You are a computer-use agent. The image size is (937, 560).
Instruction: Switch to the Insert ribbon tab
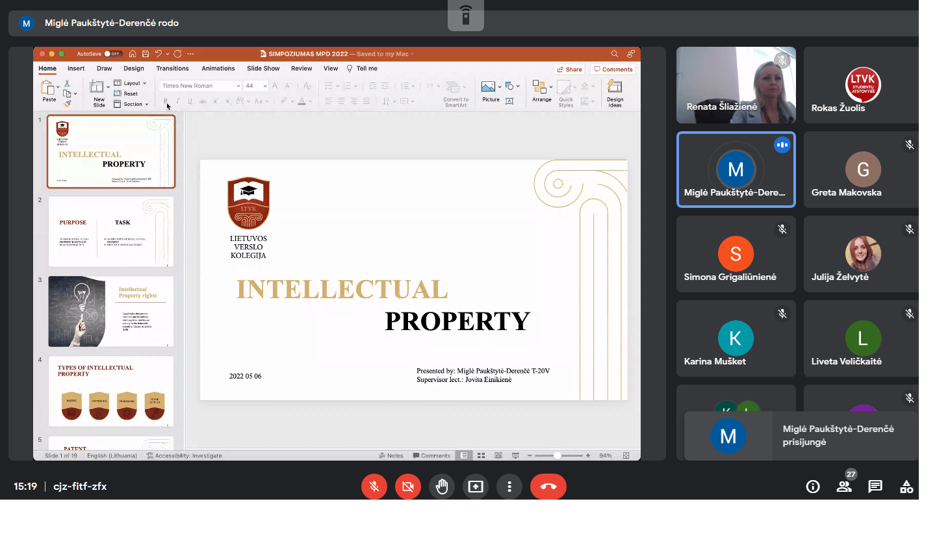coord(76,68)
